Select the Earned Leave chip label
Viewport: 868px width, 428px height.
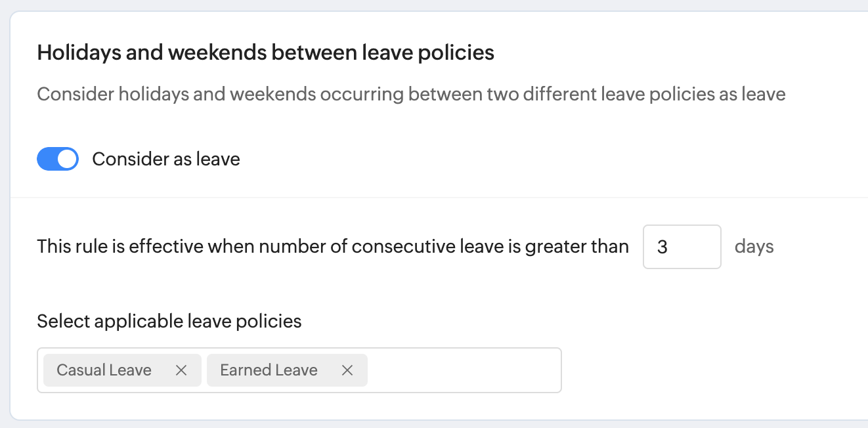pos(269,370)
